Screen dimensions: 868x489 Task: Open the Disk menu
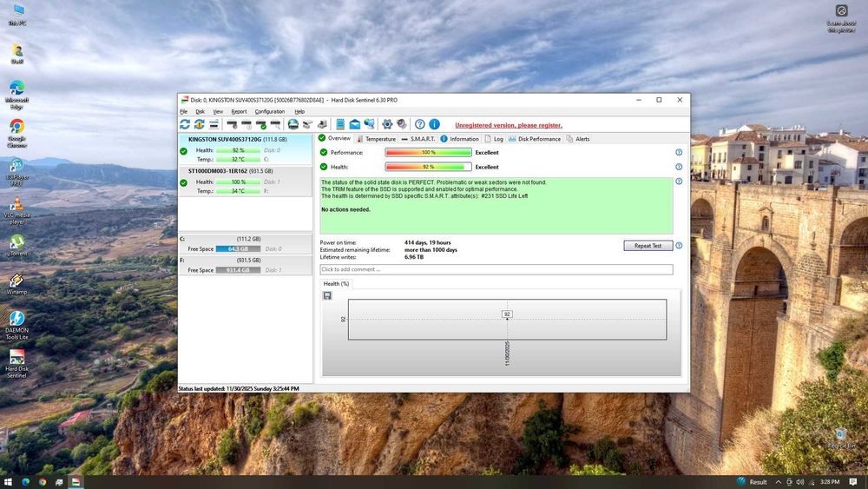(200, 111)
